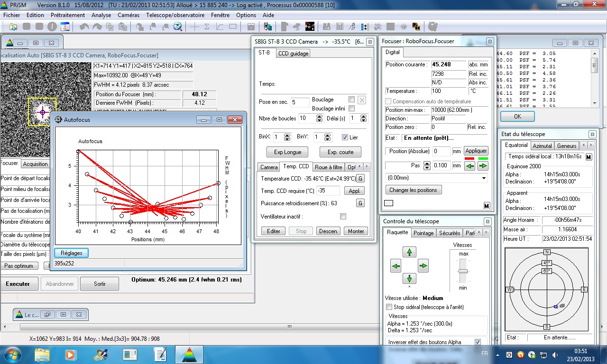Click the G button next to Temperature CCD

[360, 179]
